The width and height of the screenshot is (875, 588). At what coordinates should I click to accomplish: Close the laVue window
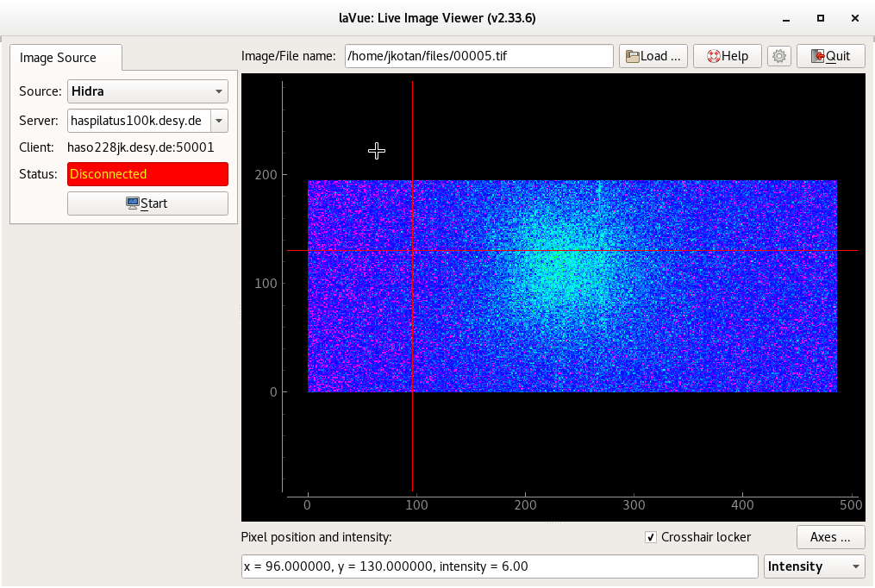pyautogui.click(x=853, y=17)
